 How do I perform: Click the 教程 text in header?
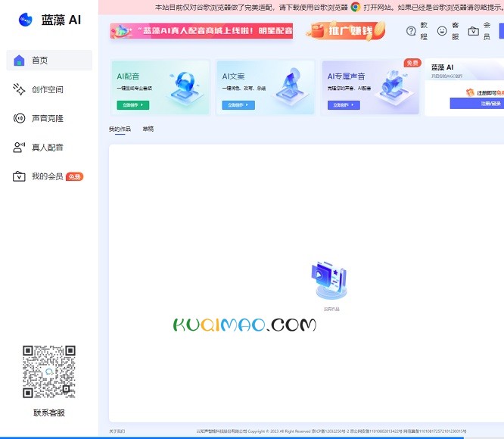click(x=424, y=31)
